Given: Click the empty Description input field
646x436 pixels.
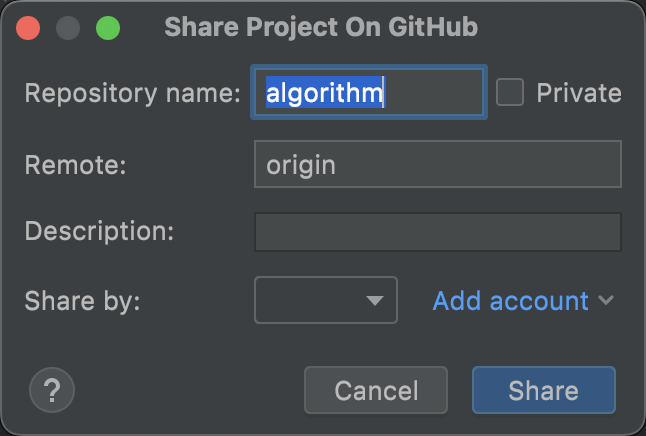Looking at the screenshot, I should [x=437, y=232].
